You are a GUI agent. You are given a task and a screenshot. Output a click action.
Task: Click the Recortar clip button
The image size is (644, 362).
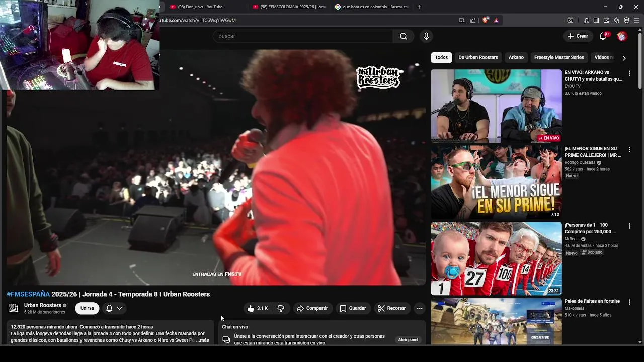tap(391, 308)
